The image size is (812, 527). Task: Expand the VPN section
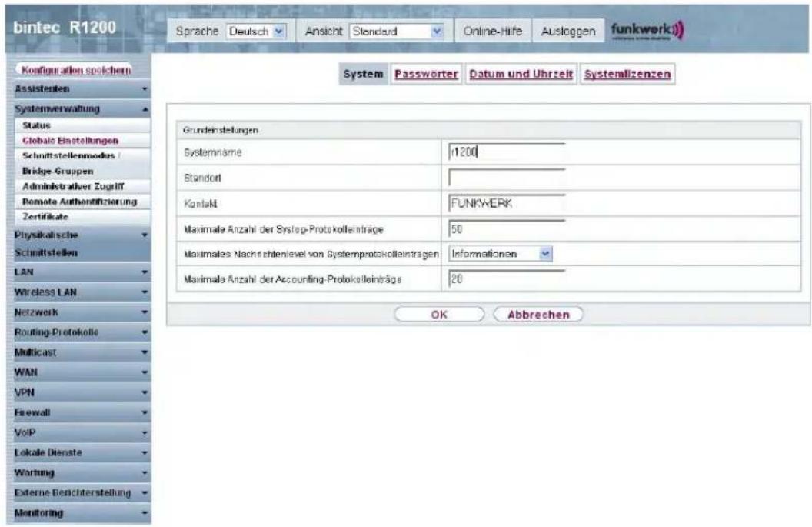82,393
